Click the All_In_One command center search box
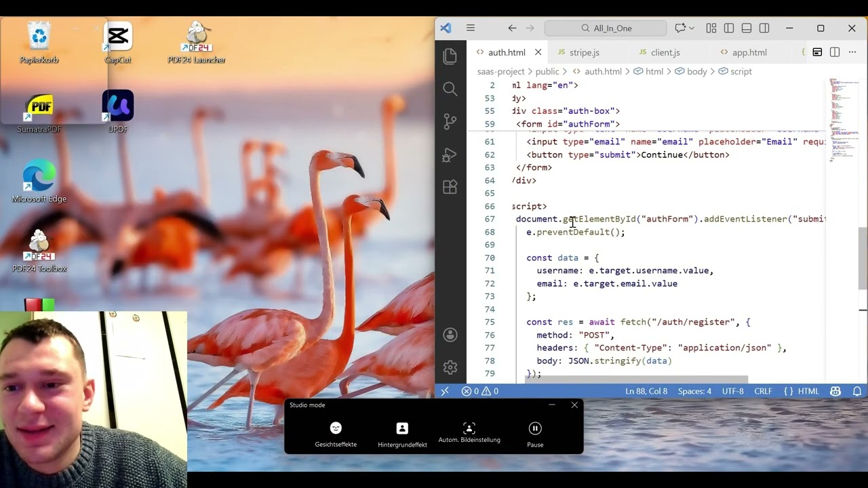This screenshot has height=488, width=868. pos(606,28)
